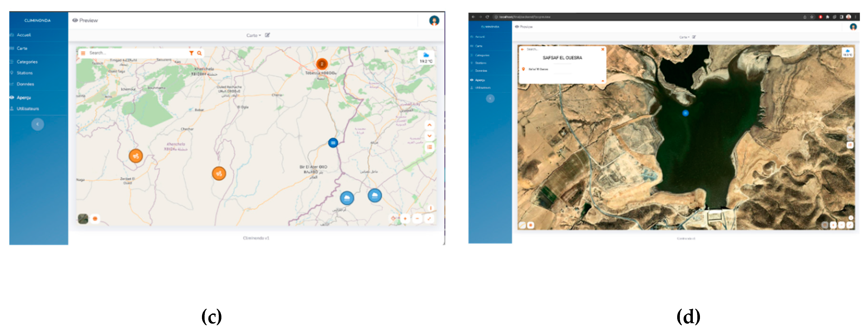This screenshot has height=331, width=868.
Task: Click the orange filter icon in search bar
Action: point(191,53)
